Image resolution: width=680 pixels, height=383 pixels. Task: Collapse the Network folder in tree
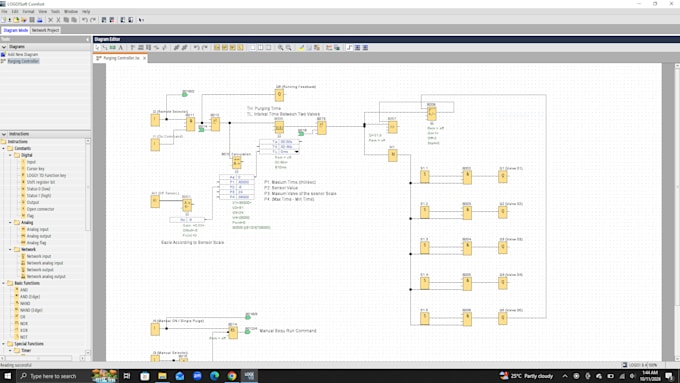pos(10,249)
